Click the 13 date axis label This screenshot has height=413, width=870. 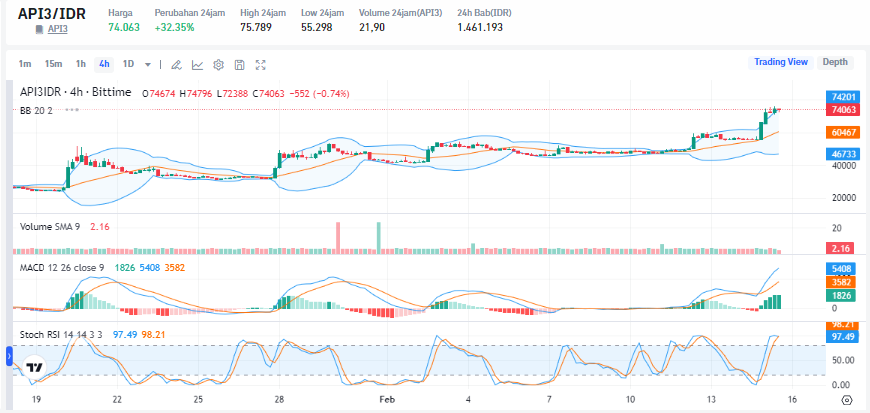(711, 400)
